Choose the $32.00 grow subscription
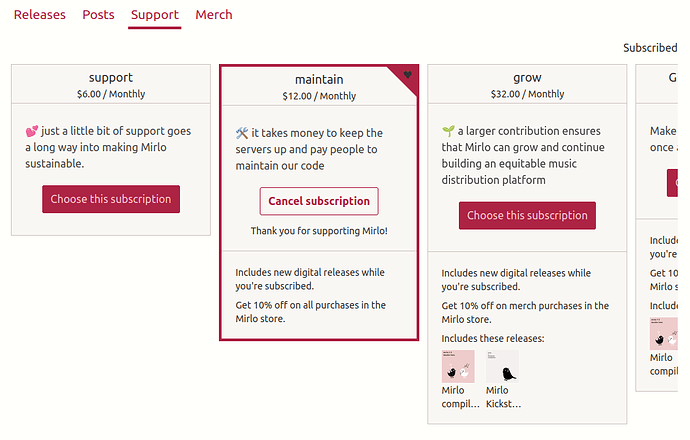690x440 pixels. pos(527,215)
